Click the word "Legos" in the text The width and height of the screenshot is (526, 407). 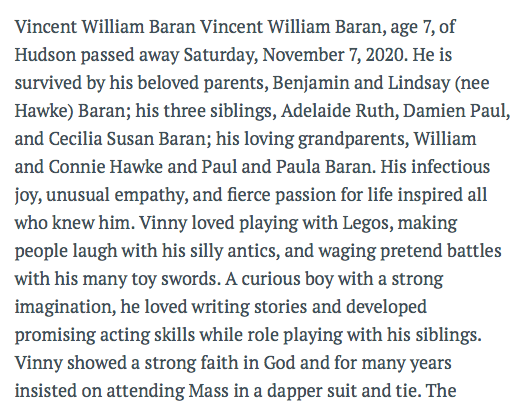[365, 223]
